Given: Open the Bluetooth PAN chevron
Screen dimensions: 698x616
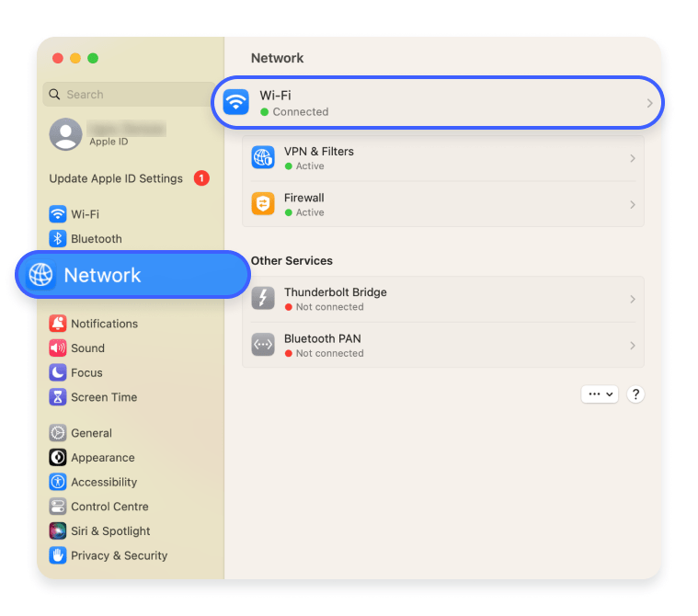Looking at the screenshot, I should coord(633,346).
